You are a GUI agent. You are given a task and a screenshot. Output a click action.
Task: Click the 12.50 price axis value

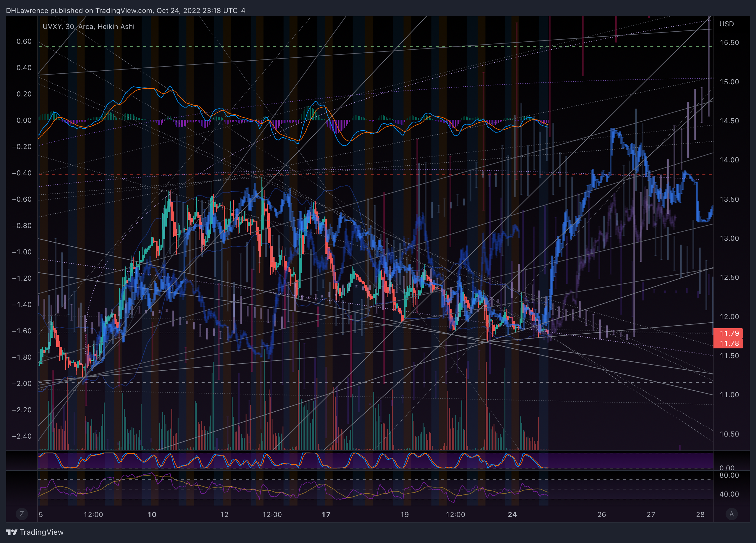729,277
